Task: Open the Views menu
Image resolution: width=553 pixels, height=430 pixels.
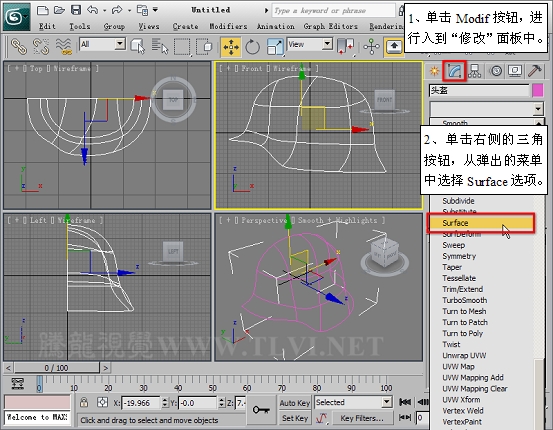Action: pyautogui.click(x=149, y=26)
